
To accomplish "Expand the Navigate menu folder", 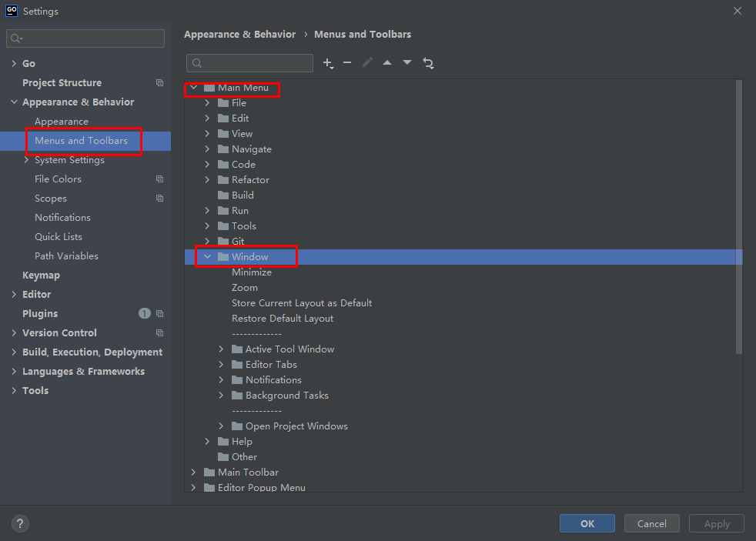I will (x=207, y=149).
